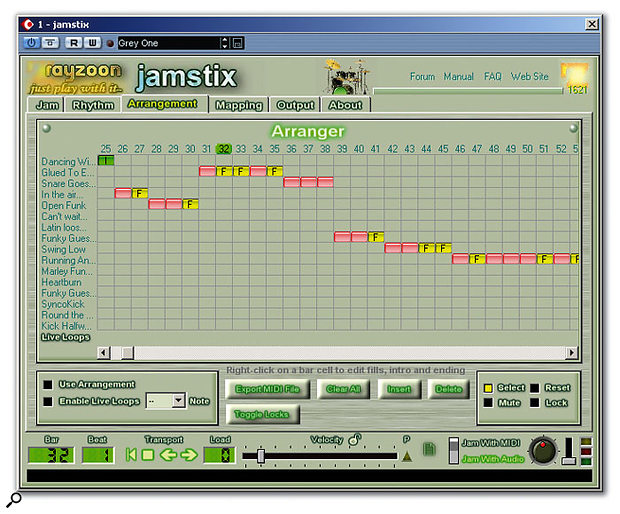Click the green document icon near velocity
Viewport: 620px width, 514px height.
(x=429, y=449)
